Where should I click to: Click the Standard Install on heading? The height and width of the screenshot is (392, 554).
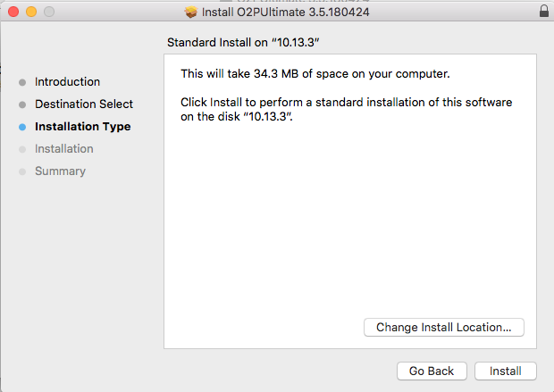click(243, 42)
